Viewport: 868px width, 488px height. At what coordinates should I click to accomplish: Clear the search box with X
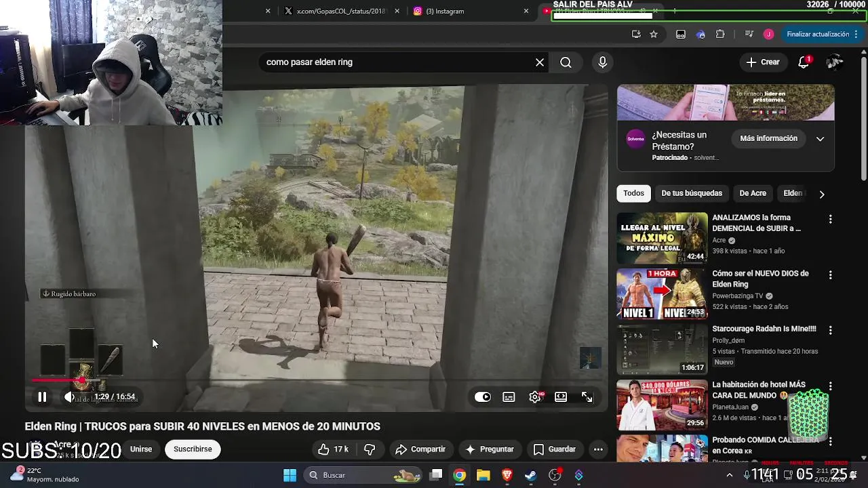coord(540,62)
